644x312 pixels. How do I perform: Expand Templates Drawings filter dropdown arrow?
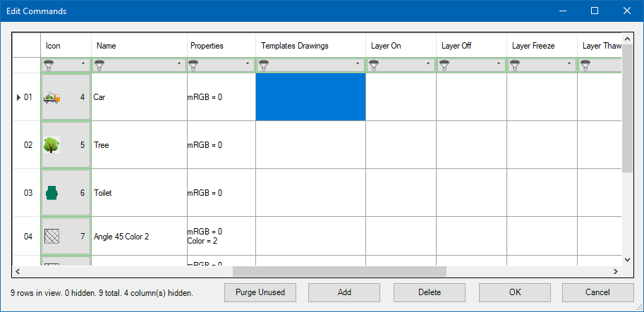[x=358, y=64]
